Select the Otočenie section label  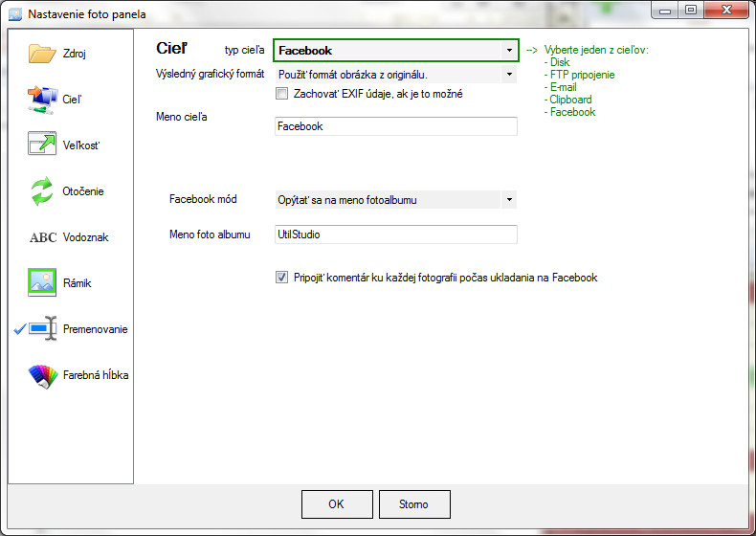point(83,191)
